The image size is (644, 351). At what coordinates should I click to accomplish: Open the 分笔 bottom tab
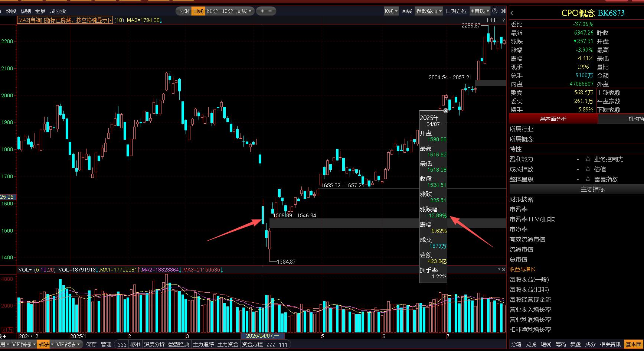[516, 344]
